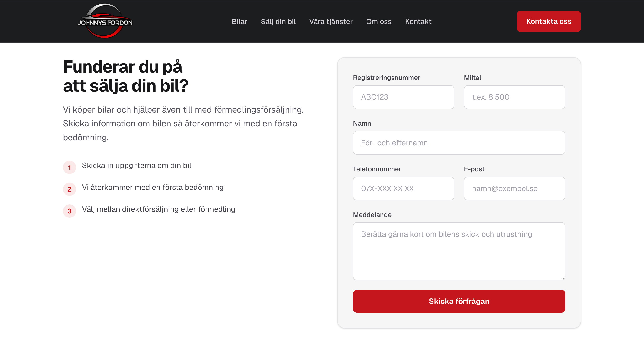Click the Telefonnummer label
This screenshot has height=346, width=644.
pos(377,169)
